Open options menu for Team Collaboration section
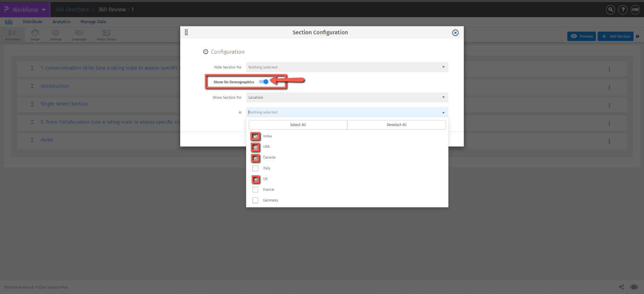 click(609, 124)
